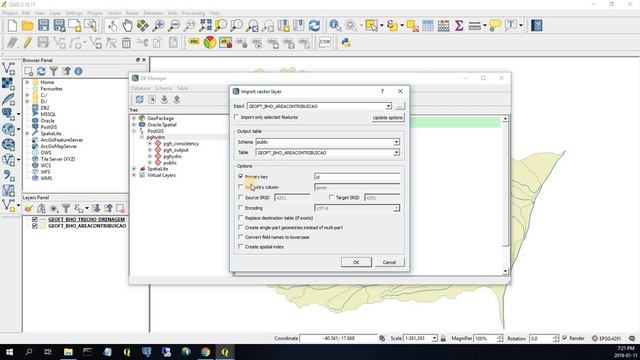The image size is (640, 360).
Task: Click the Map Tips yellow bubble icon
Action: (495, 26)
